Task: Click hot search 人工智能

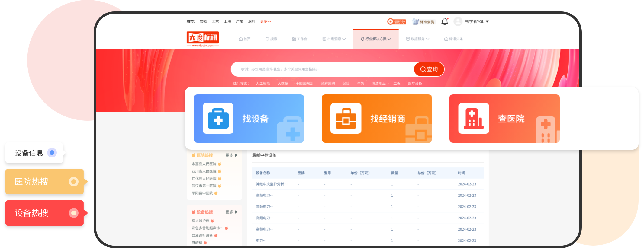Action: 263,84
